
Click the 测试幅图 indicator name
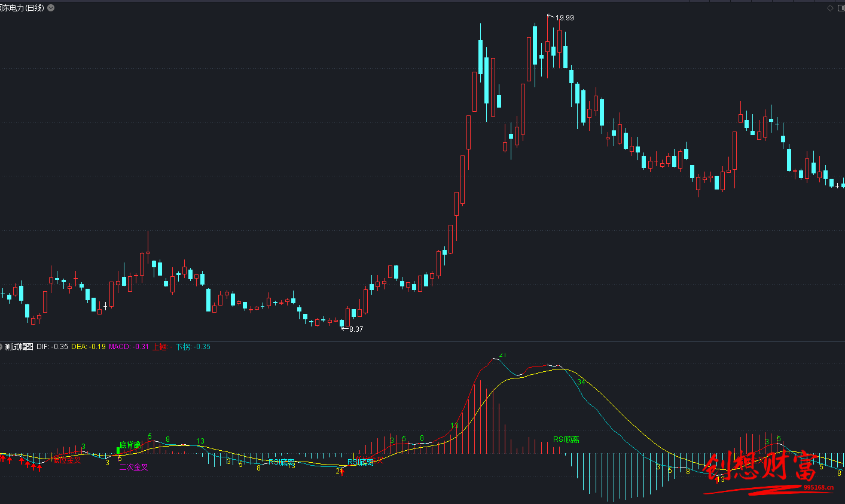tap(19, 347)
